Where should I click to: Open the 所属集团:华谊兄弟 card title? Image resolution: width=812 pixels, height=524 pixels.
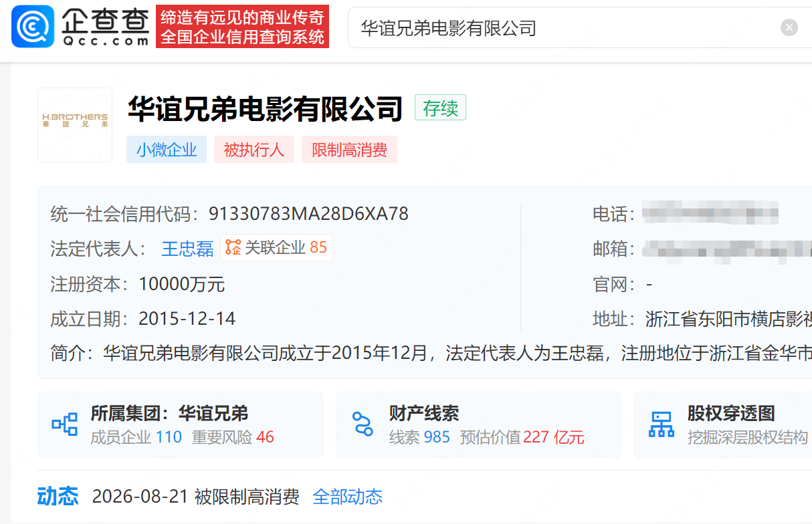(x=169, y=414)
